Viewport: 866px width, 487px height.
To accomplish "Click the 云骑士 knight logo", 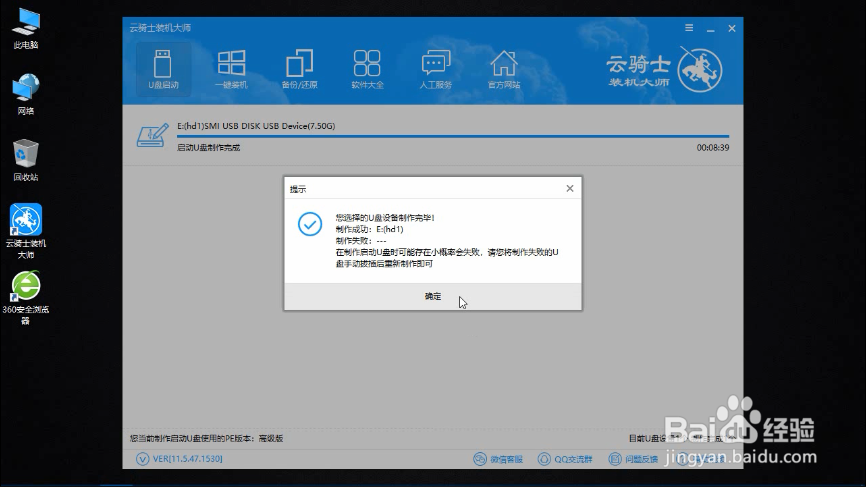I will (700, 70).
